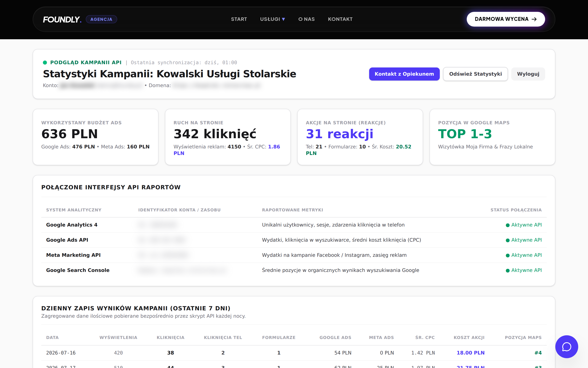Click Aktywne API status for Google Search Console

point(524,270)
